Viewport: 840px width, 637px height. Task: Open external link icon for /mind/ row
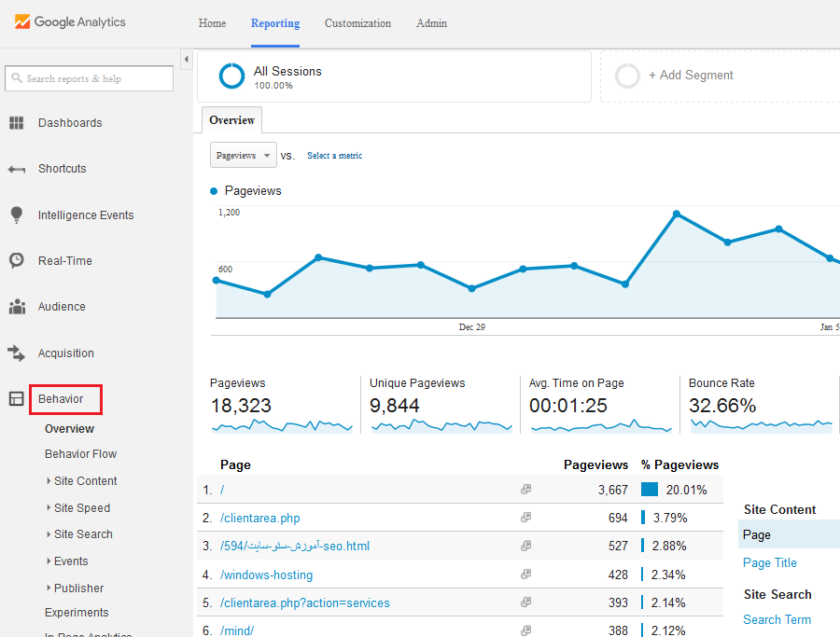[526, 630]
